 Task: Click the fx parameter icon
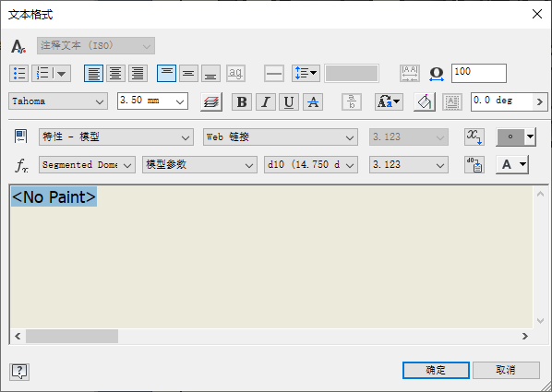click(21, 165)
